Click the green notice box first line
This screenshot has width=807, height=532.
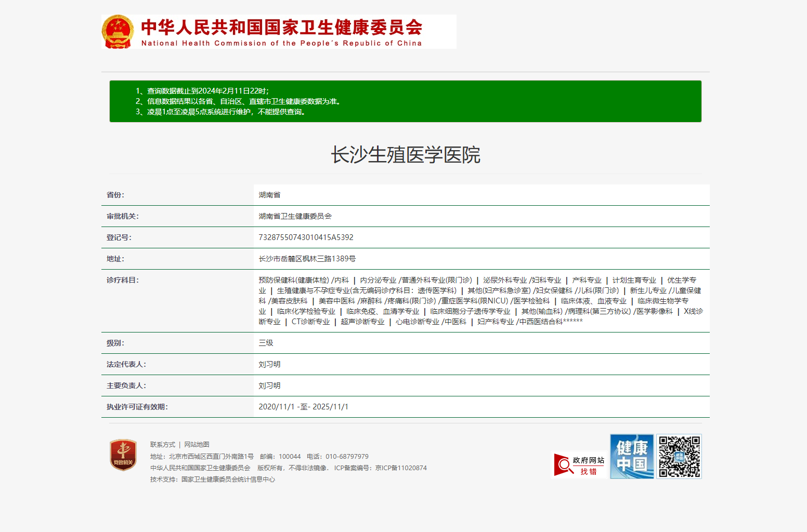click(x=202, y=91)
